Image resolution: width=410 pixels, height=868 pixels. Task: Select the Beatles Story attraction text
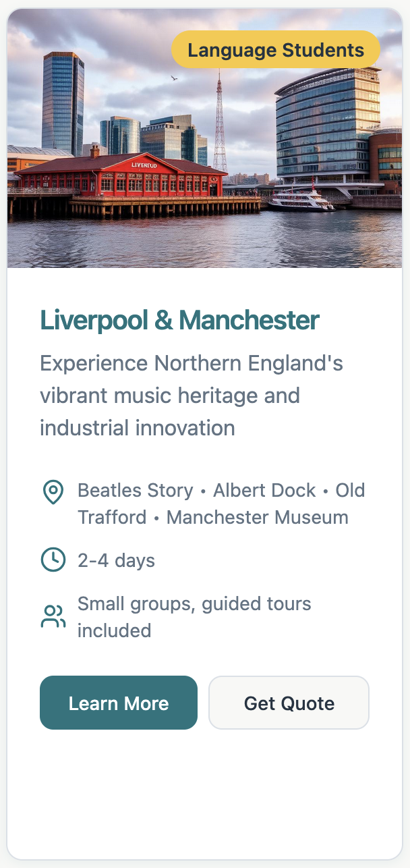[x=136, y=490]
